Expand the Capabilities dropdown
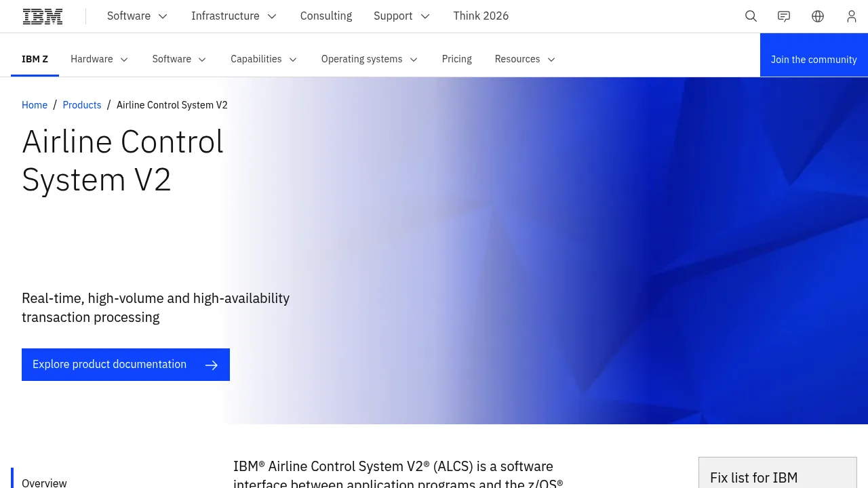Viewport: 868px width, 488px height. coord(264,59)
